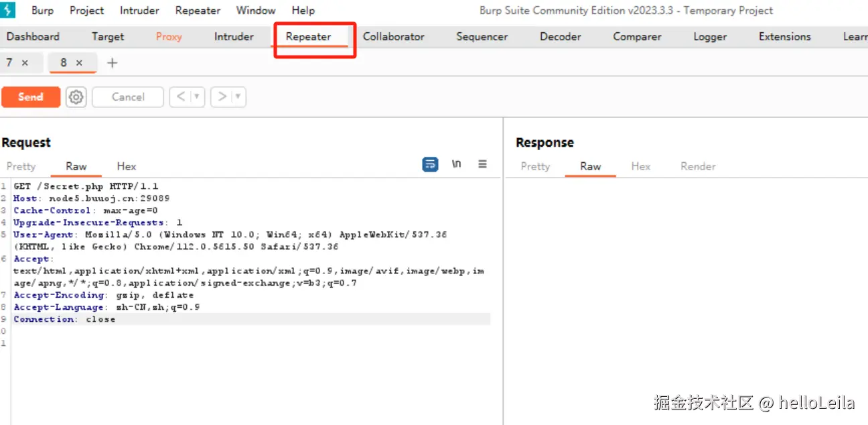Toggle show non-printable characters \n
Image resolution: width=868 pixels, height=425 pixels.
coord(456,164)
